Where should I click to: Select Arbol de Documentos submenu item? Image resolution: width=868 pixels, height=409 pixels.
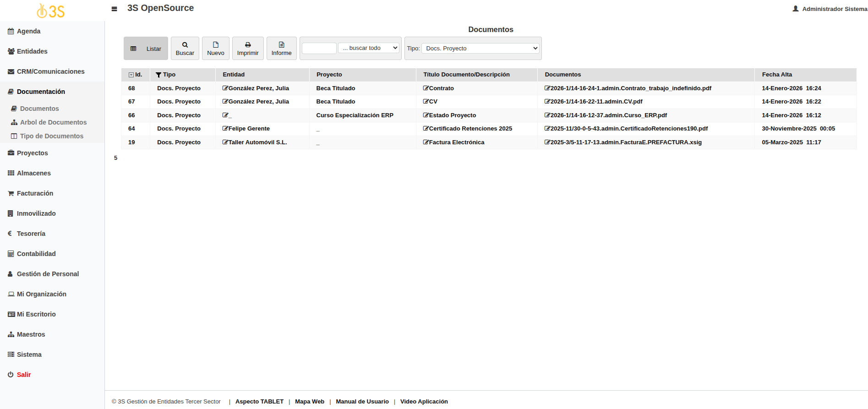53,122
